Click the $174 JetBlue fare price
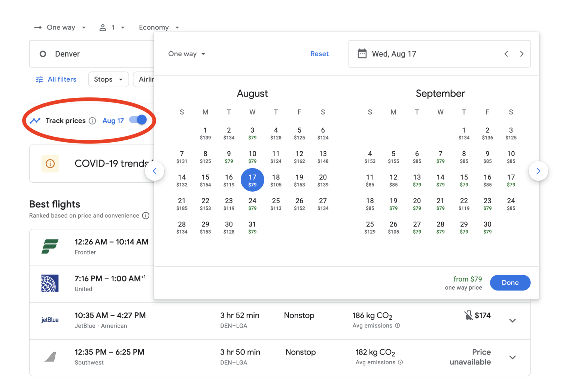 pos(483,316)
